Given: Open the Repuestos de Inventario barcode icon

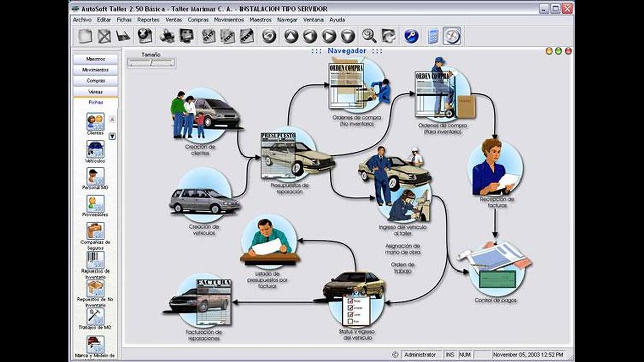Looking at the screenshot, I should click(x=95, y=259).
